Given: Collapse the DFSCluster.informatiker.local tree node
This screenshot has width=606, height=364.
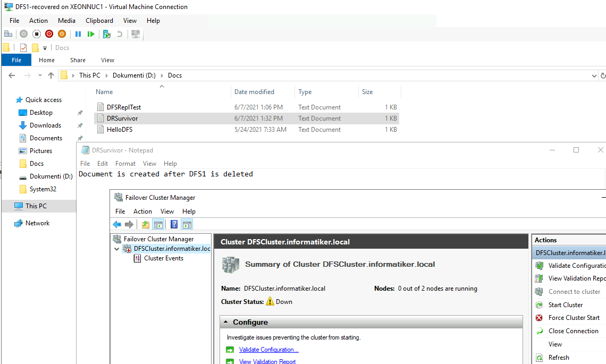Looking at the screenshot, I should 117,249.
